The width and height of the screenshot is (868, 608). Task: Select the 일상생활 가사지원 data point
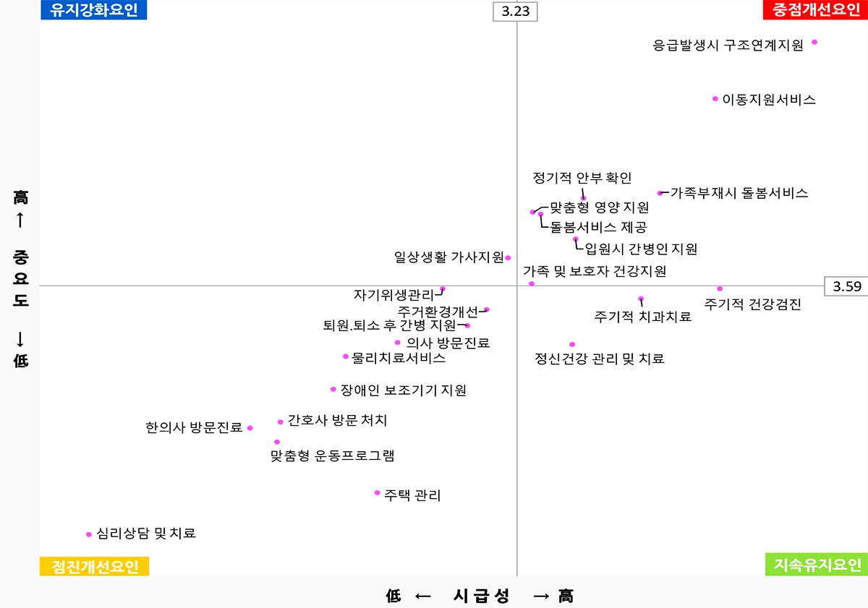pos(509,257)
